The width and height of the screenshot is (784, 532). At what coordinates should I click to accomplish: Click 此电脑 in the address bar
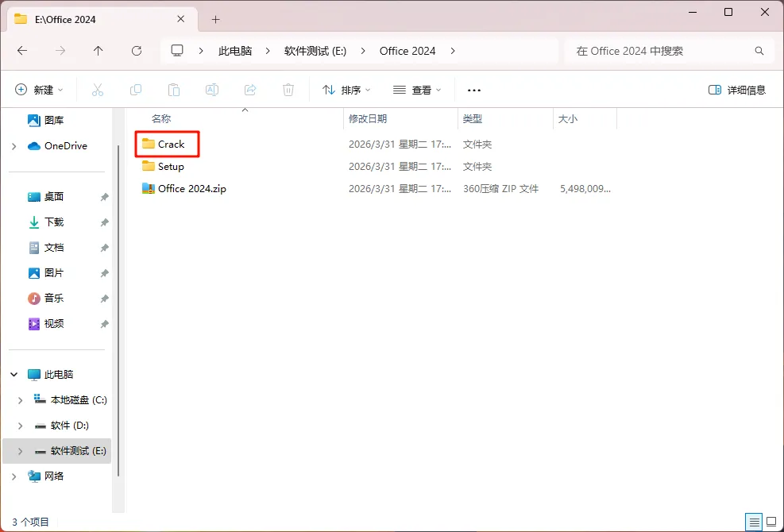point(235,51)
